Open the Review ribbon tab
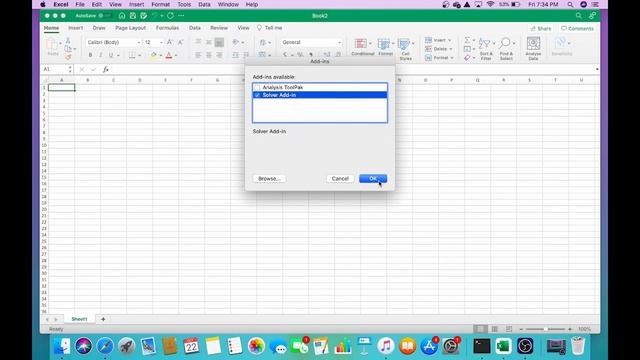Viewport: 640px width, 360px height. pos(219,28)
